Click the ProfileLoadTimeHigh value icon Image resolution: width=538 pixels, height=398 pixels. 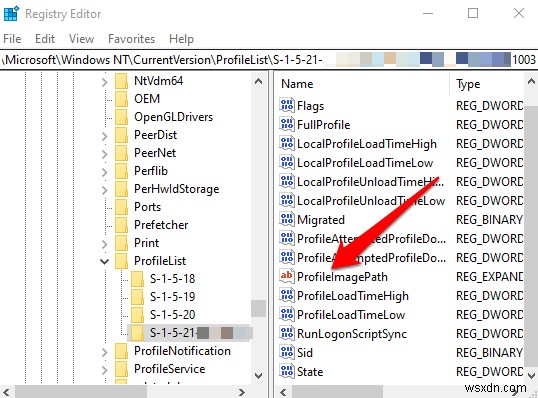286,295
